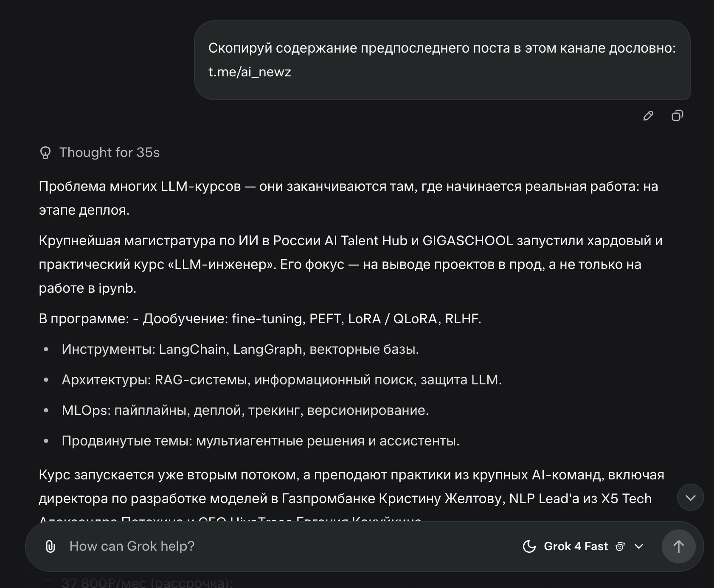Click the "Продвинутые темы" bullet line
This screenshot has width=714, height=588.
[260, 441]
